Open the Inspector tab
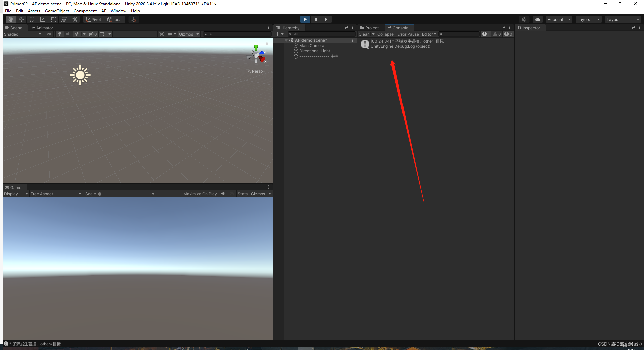The image size is (644, 350). (x=529, y=28)
